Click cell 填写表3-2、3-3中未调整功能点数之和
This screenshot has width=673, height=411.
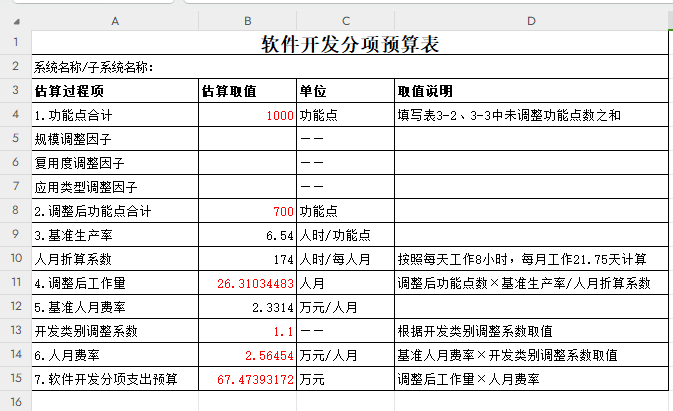tap(531, 115)
